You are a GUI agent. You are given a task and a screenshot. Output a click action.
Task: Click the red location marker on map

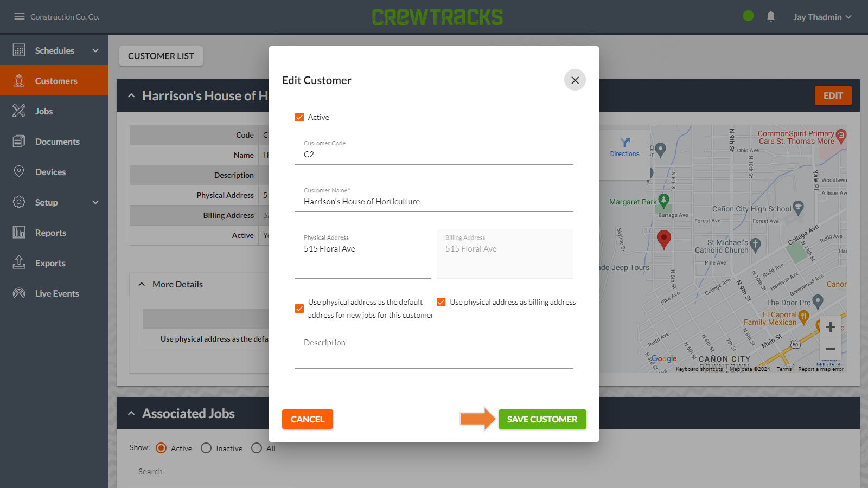tap(664, 239)
